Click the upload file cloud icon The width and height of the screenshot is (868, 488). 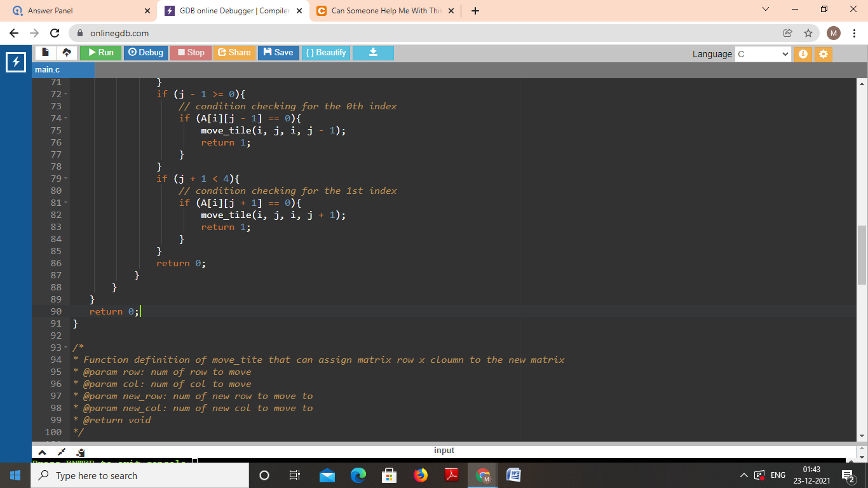(67, 53)
